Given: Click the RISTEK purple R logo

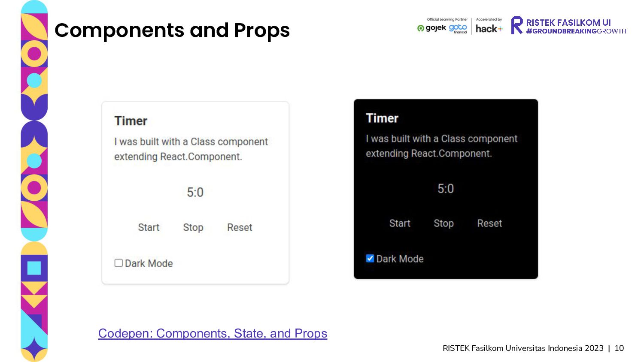Looking at the screenshot, I should (x=517, y=25).
